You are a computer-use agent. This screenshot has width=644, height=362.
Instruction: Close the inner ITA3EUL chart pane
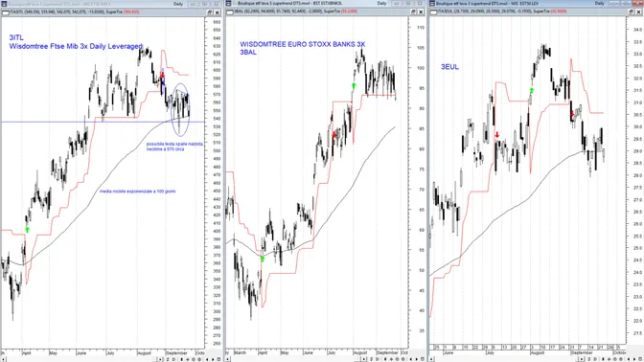(x=638, y=11)
